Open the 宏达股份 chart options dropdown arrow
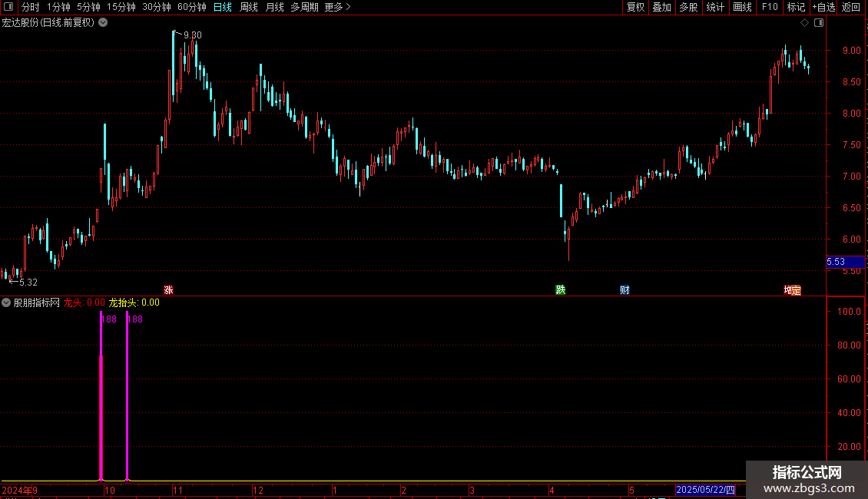Viewport: 868px width, 499px height. [103, 23]
